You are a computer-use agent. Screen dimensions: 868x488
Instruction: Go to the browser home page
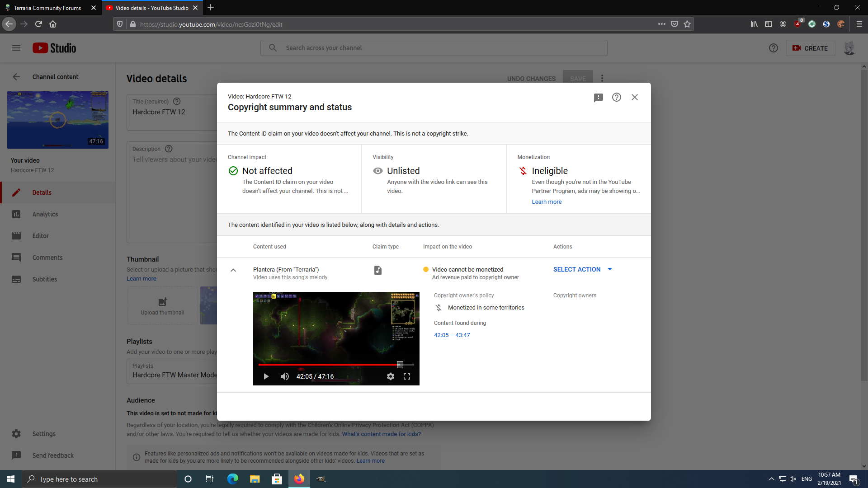(x=53, y=24)
